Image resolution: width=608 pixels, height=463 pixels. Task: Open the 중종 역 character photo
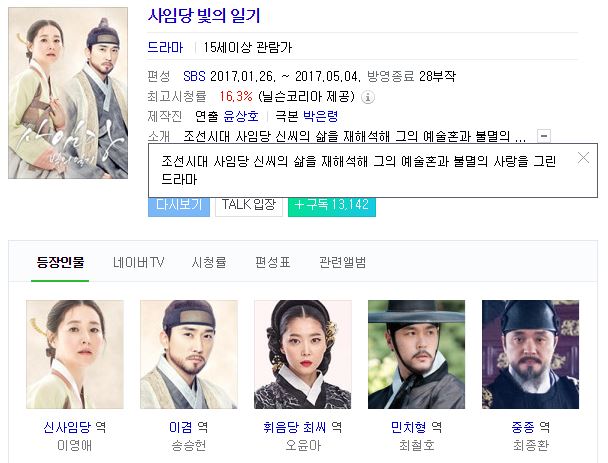(530, 354)
